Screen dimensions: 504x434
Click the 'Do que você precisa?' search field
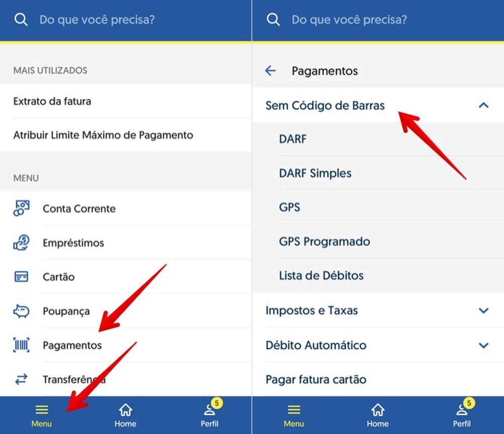point(97,20)
